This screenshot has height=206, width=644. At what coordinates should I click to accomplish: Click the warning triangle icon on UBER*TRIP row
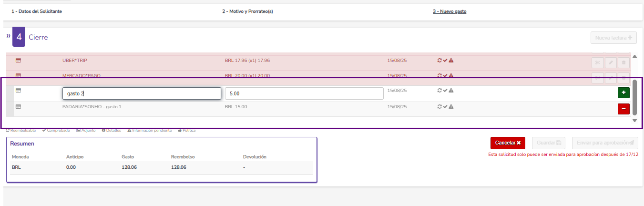coord(451,61)
